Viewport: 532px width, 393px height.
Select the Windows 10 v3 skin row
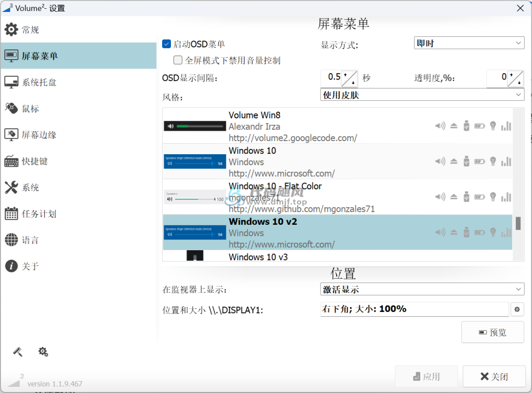click(338, 256)
